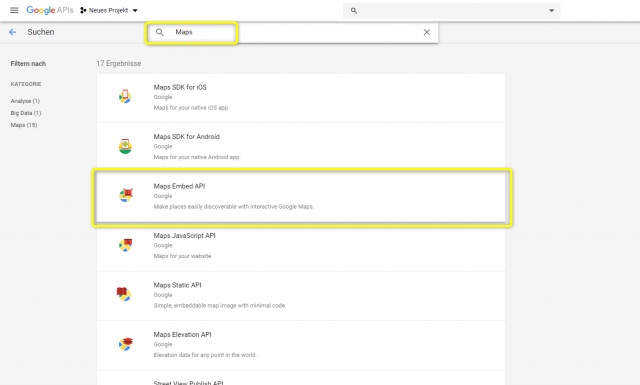Click the magnifier icon in header search
This screenshot has height=385, width=640.
tap(354, 11)
